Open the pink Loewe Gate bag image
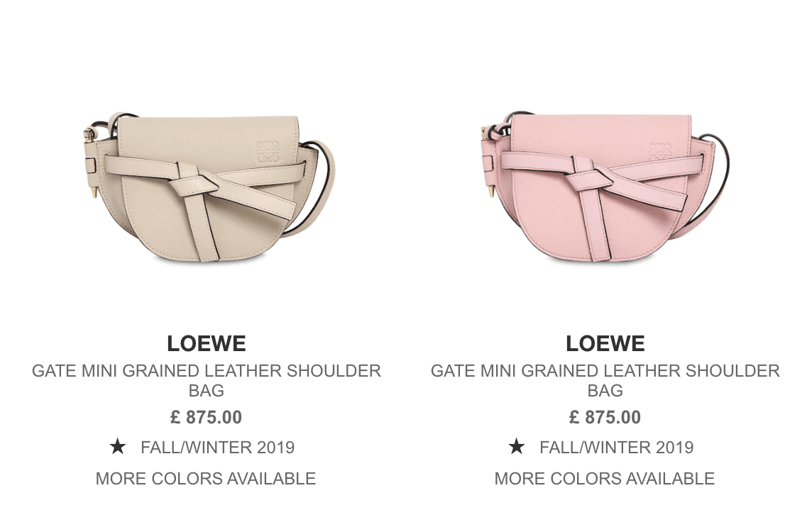The image size is (812, 532). [x=605, y=187]
